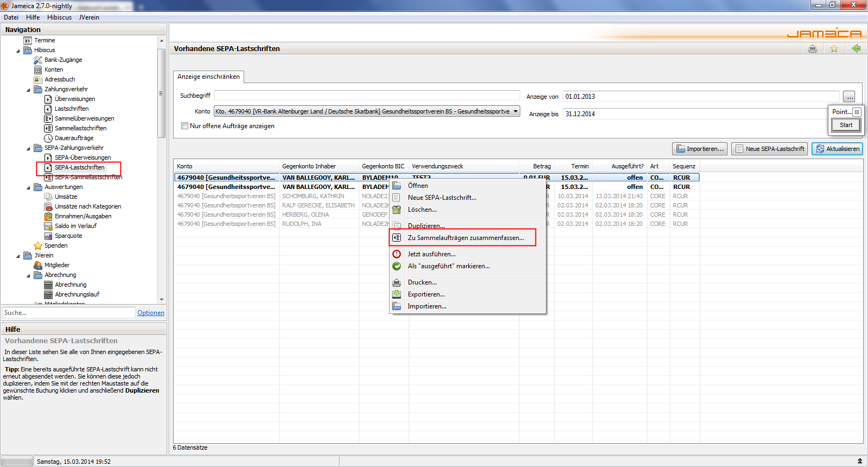Select SEPA-Lastschriften in the tree
Image resolution: width=868 pixels, height=467 pixels.
pyautogui.click(x=79, y=167)
